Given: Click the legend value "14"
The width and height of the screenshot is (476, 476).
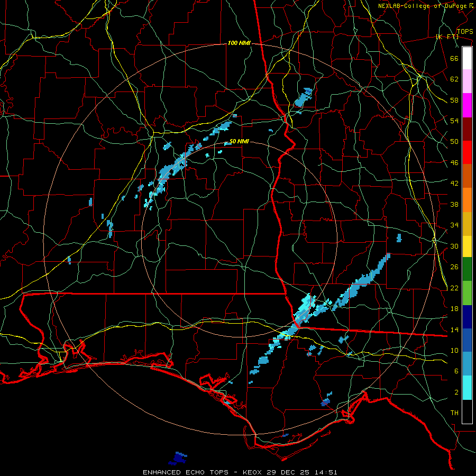Looking at the screenshot, I should [454, 329].
